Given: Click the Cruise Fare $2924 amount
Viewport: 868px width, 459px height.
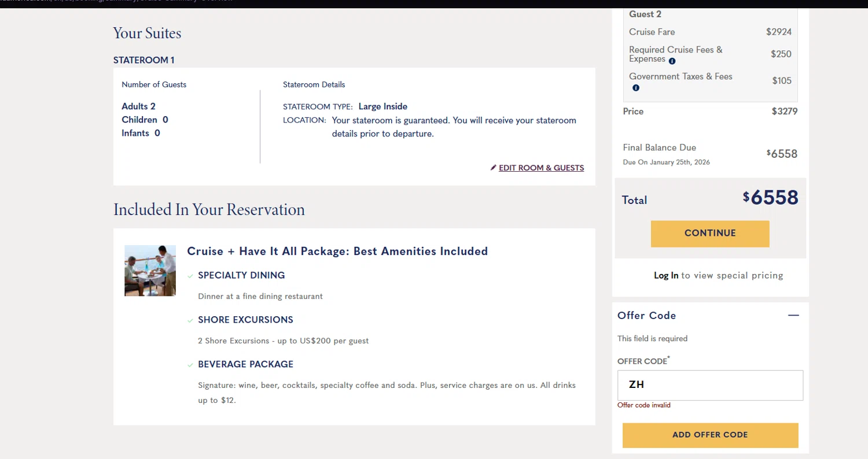Looking at the screenshot, I should tap(779, 32).
